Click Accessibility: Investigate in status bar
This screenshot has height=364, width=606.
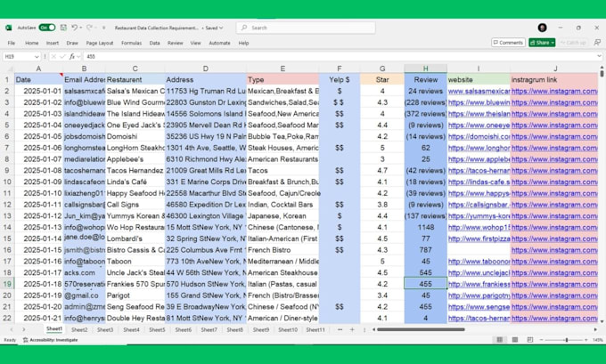tap(50, 340)
